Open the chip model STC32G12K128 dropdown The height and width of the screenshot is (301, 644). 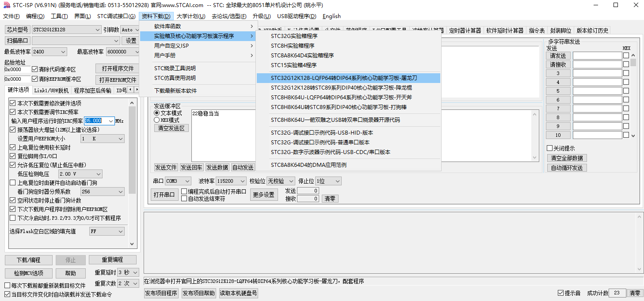66,30
